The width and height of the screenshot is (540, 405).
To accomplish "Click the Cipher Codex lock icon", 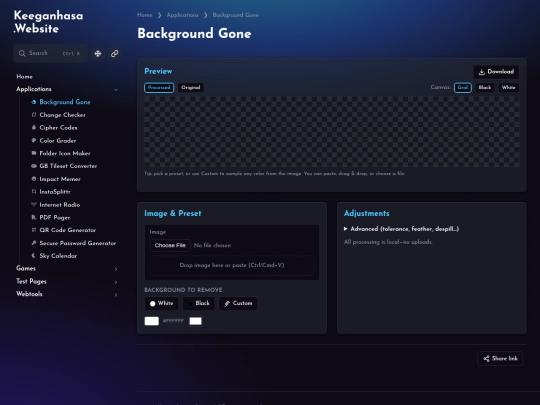I will point(34,127).
